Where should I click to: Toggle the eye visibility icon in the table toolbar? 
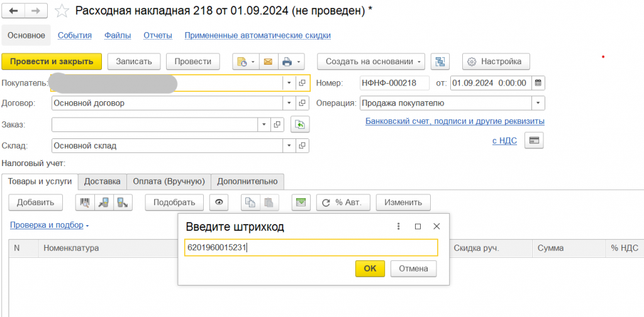219,203
